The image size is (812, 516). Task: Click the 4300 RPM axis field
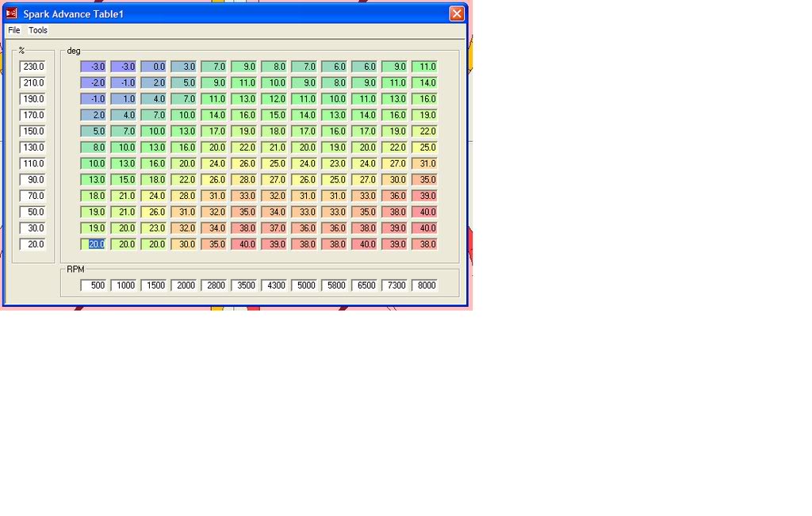[x=275, y=285]
